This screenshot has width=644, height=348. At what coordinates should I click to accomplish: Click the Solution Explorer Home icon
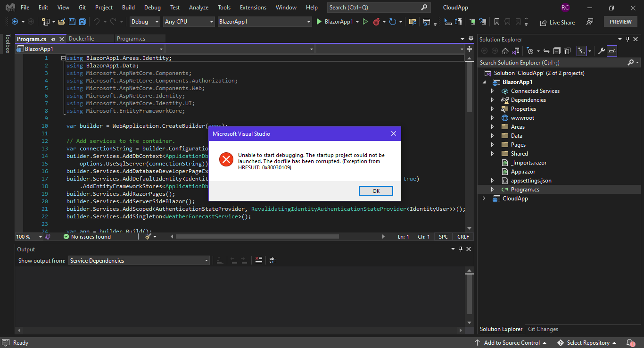click(x=505, y=51)
